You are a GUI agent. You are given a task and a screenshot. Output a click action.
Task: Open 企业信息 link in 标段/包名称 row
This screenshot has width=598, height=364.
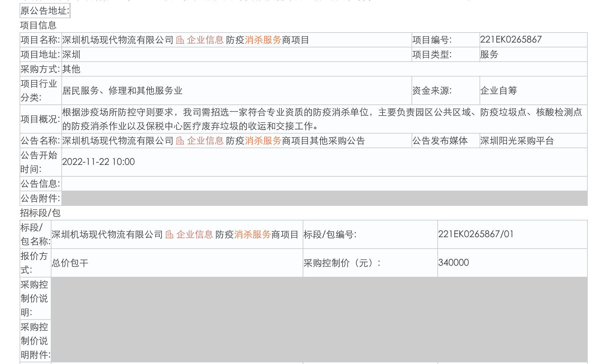point(194,235)
